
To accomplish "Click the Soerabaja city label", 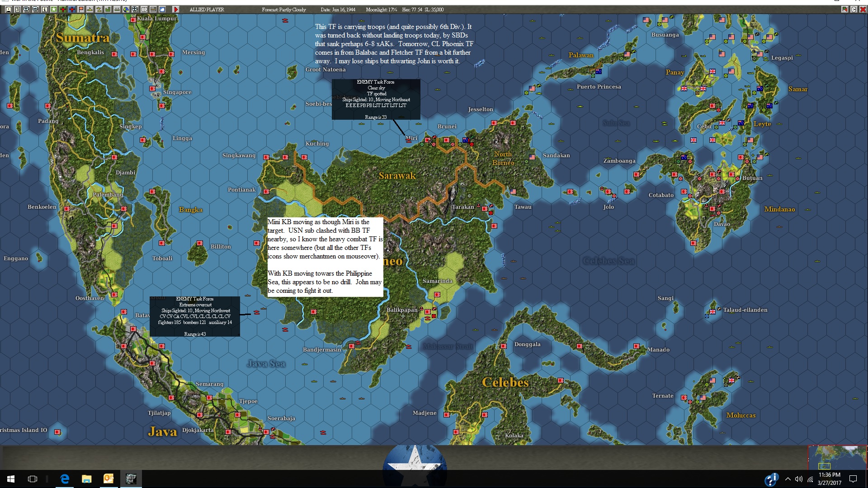I will click(281, 418).
